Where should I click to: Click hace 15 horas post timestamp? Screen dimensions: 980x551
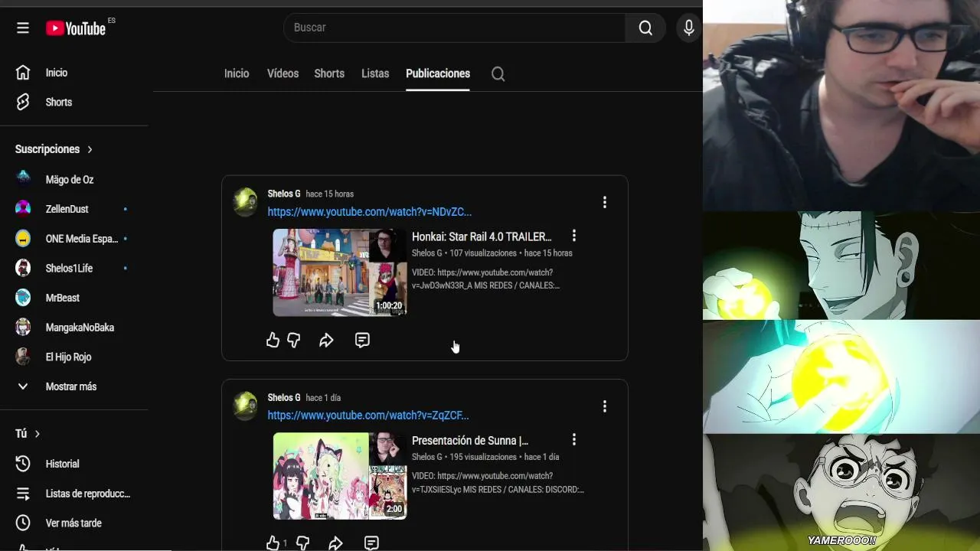tap(329, 194)
